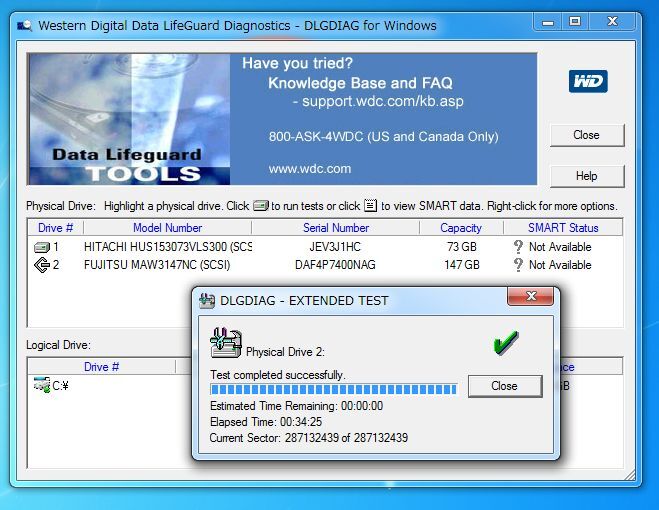The image size is (659, 510).
Task: Select the HITACHI HUS153073VLS300 drive row
Action: click(x=167, y=247)
